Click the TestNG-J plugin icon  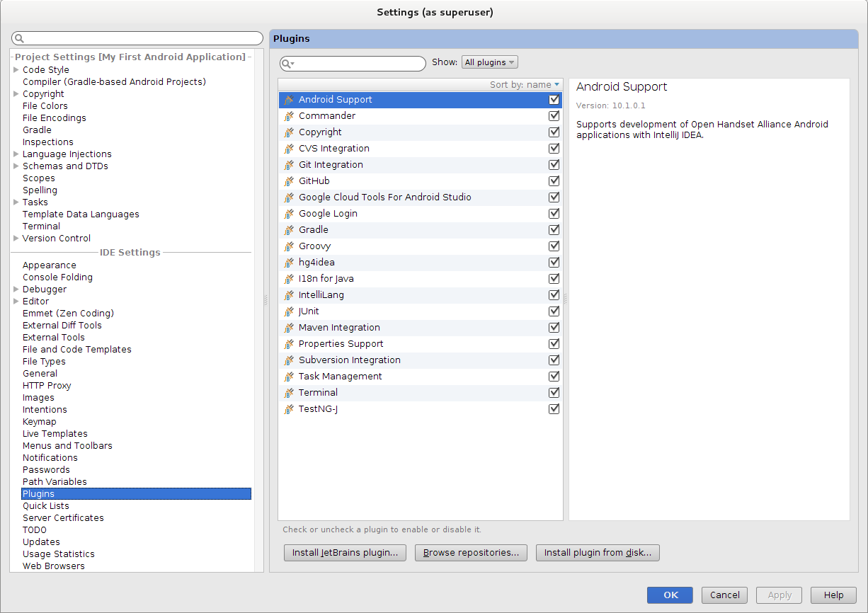click(x=289, y=409)
